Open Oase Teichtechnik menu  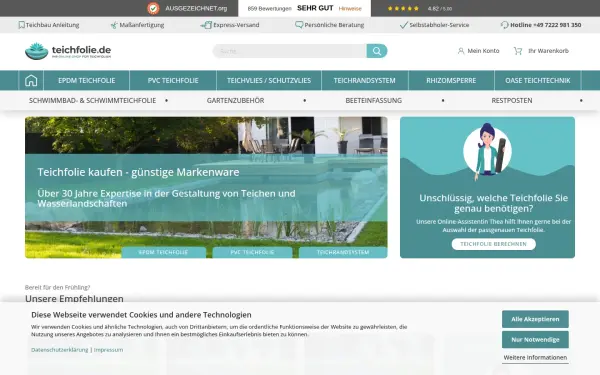tap(538, 80)
